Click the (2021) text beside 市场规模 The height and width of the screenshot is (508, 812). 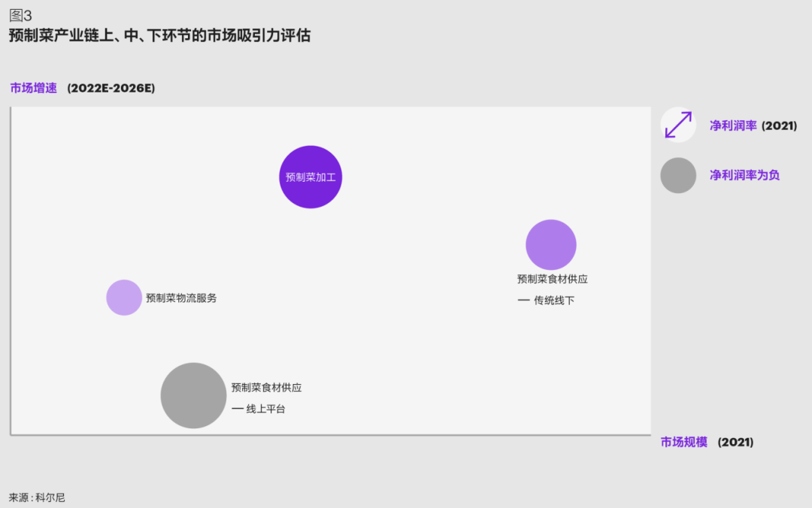pyautogui.click(x=735, y=442)
